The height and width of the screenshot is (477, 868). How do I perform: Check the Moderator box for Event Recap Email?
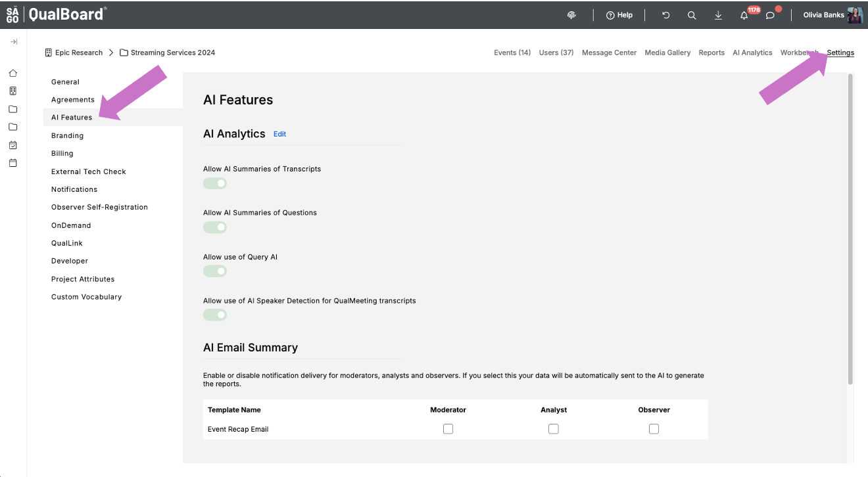[448, 429]
